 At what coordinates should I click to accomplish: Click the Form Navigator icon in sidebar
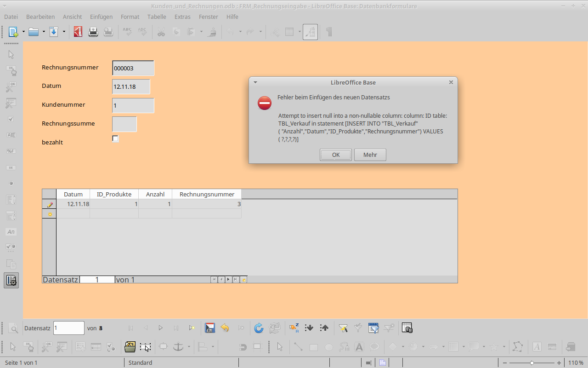pyautogui.click(x=11, y=280)
